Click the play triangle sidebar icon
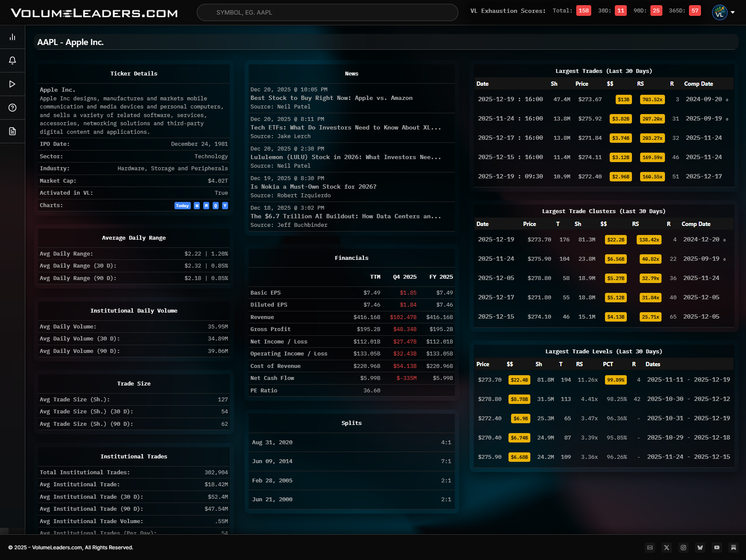This screenshot has width=746, height=560. point(12,84)
